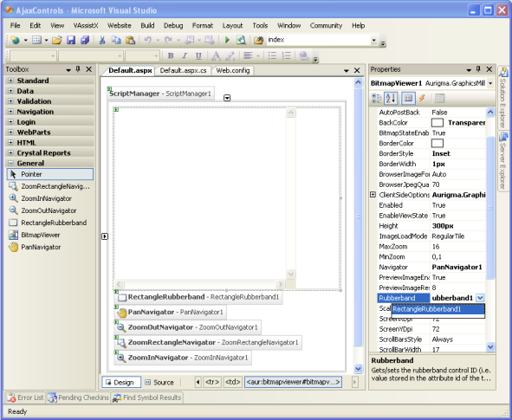Image resolution: width=512 pixels, height=420 pixels.
Task: Expand the Validation toolbox group
Action: point(10,101)
